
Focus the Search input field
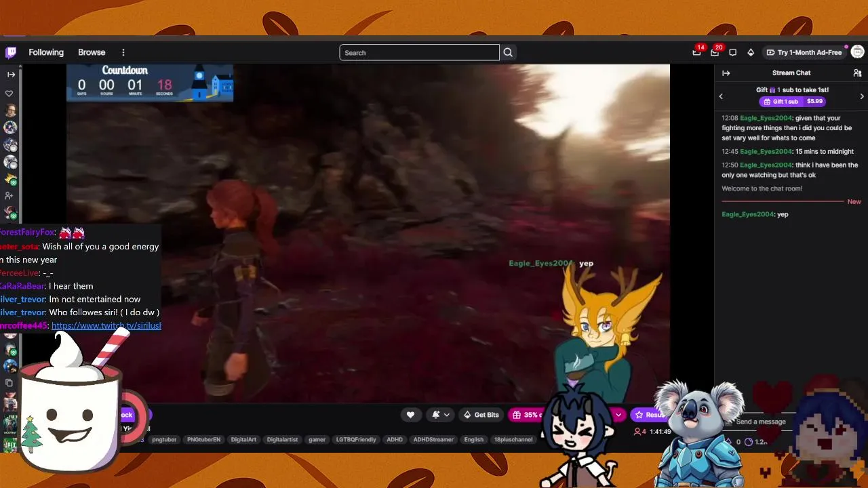tap(419, 52)
